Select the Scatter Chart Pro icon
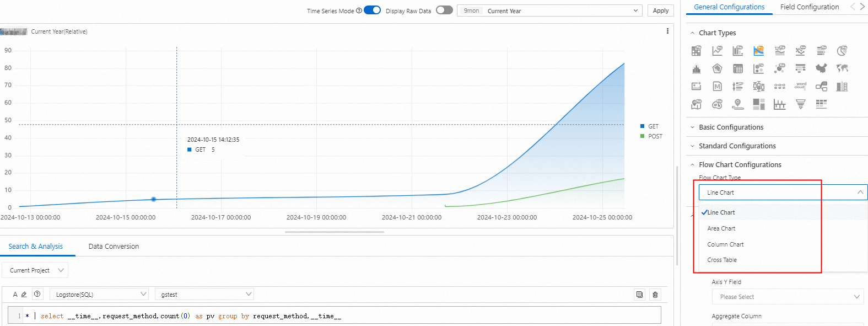This screenshot has width=868, height=326. [x=759, y=68]
